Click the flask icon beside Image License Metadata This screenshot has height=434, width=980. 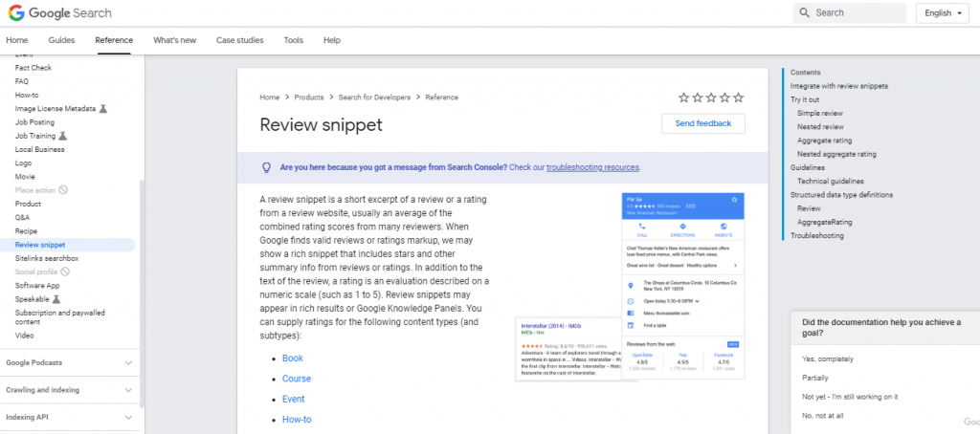103,109
